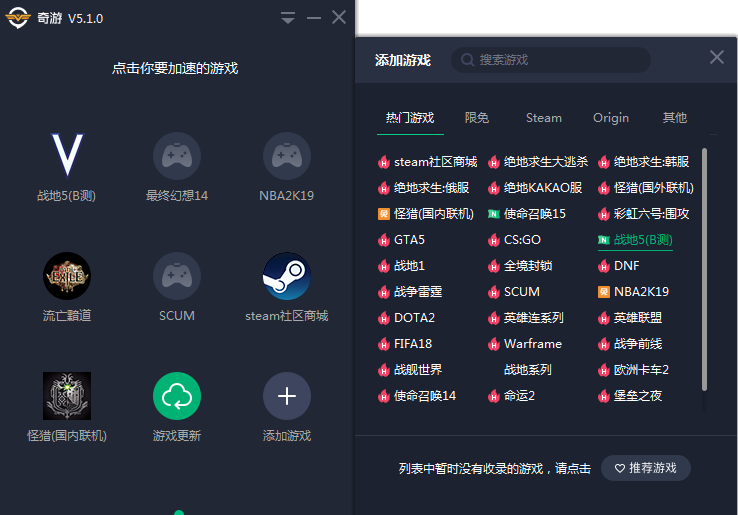Click the 推荐游戏 button
The height and width of the screenshot is (515, 738).
pos(646,468)
